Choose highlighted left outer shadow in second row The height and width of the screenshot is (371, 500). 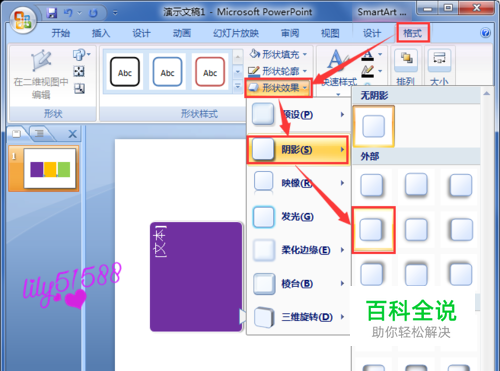[373, 230]
